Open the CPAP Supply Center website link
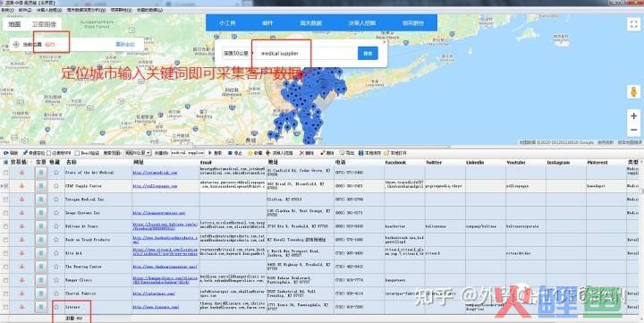The width and height of the screenshot is (644, 323). click(x=155, y=186)
